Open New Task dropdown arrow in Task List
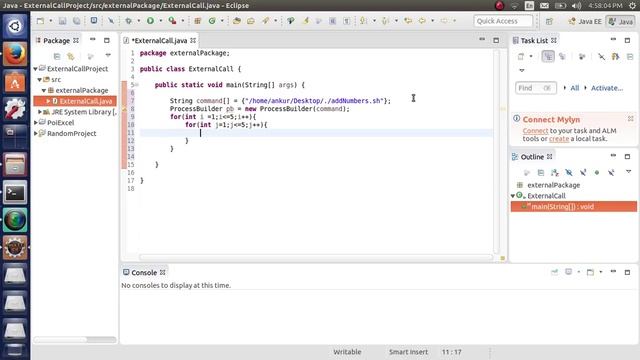Viewport: 640px width, 360px height. pos(531,56)
